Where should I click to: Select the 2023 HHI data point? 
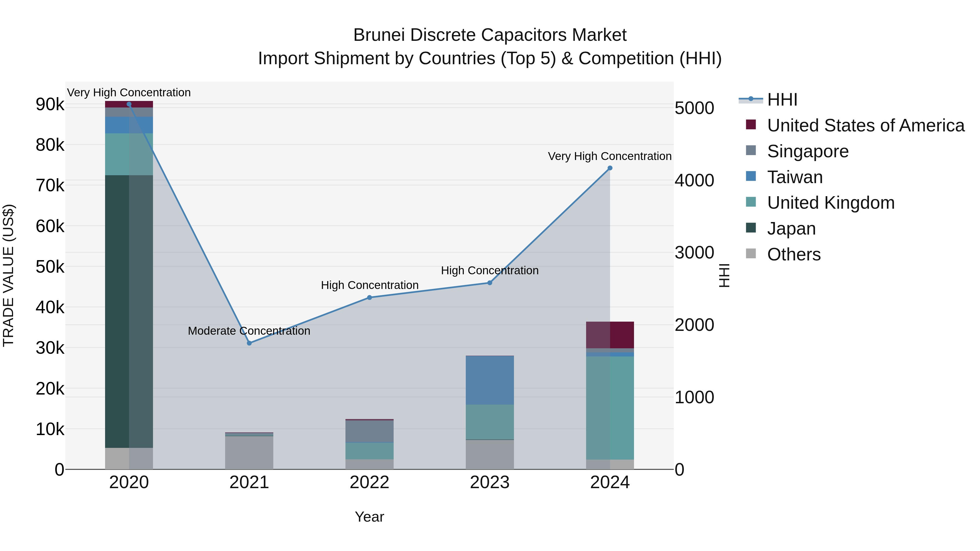point(490,283)
